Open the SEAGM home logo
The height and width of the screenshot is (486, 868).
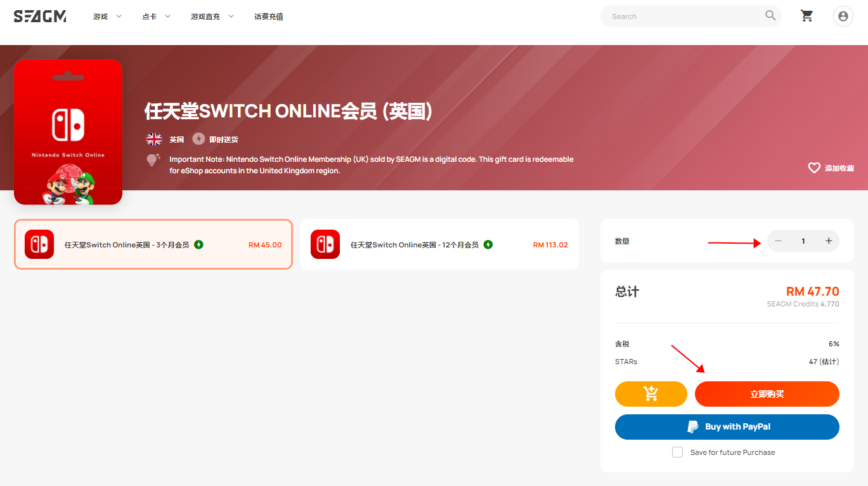click(40, 16)
